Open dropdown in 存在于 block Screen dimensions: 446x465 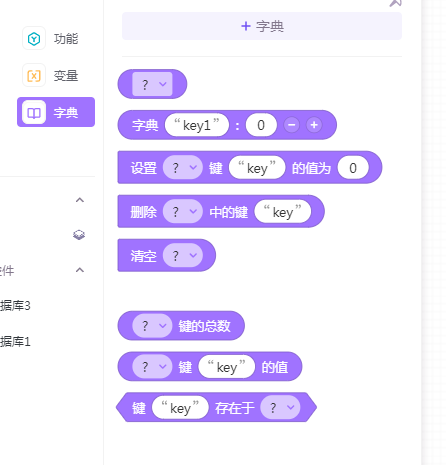[280, 407]
